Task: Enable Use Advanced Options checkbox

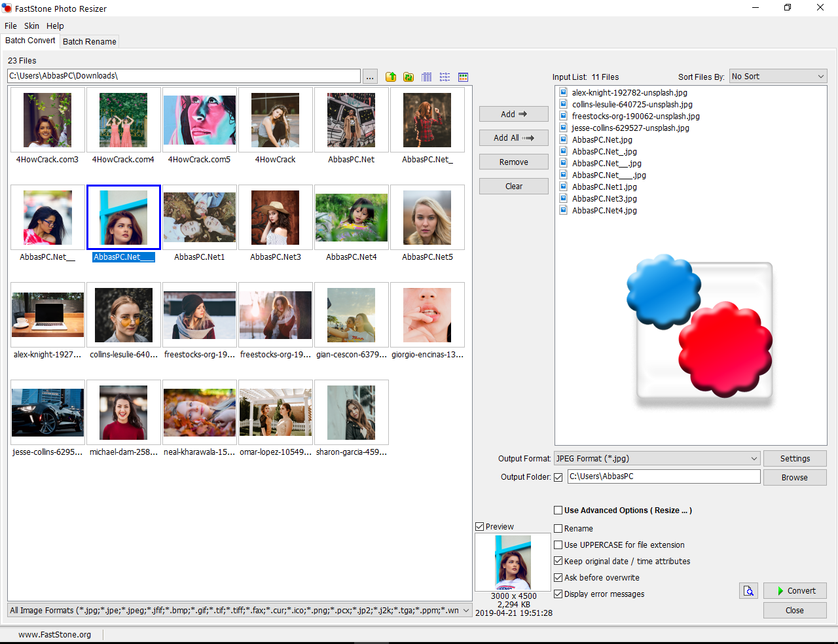Action: pyautogui.click(x=558, y=510)
